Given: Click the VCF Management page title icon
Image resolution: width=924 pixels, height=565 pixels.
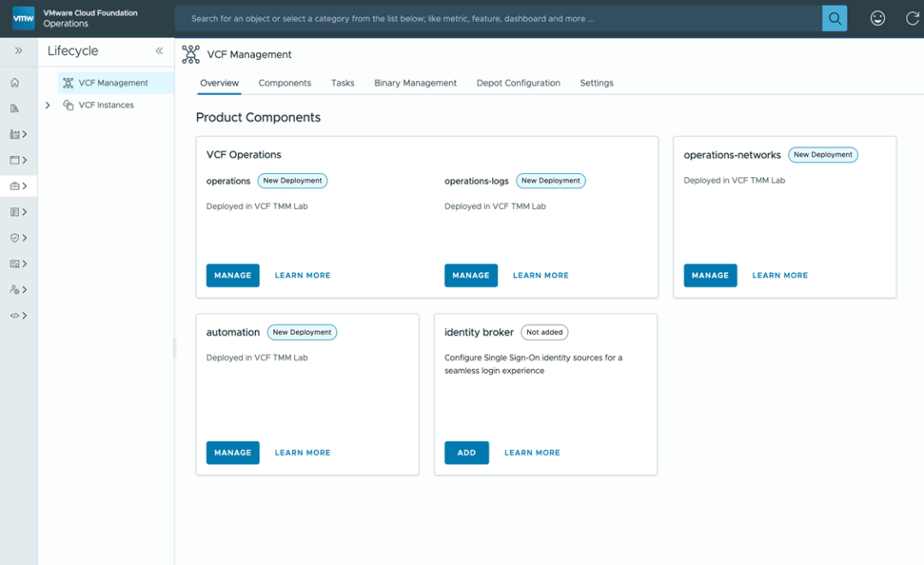Looking at the screenshot, I should [190, 54].
